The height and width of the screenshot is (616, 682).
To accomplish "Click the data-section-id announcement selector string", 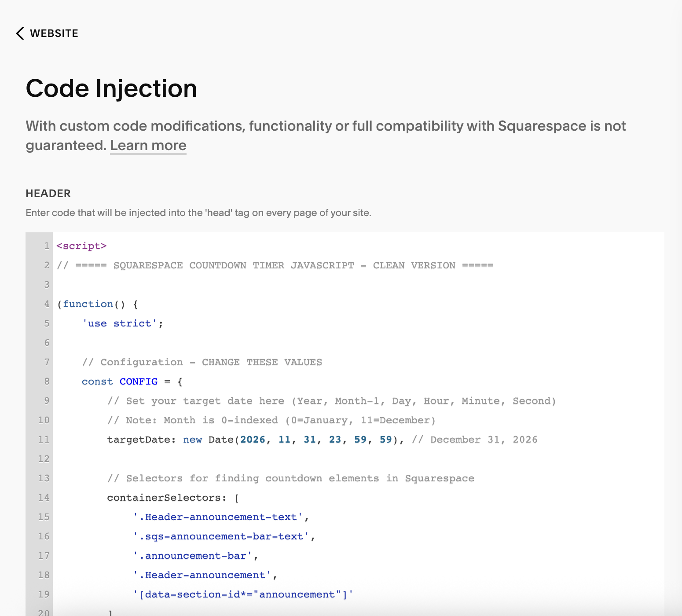I will tap(243, 594).
